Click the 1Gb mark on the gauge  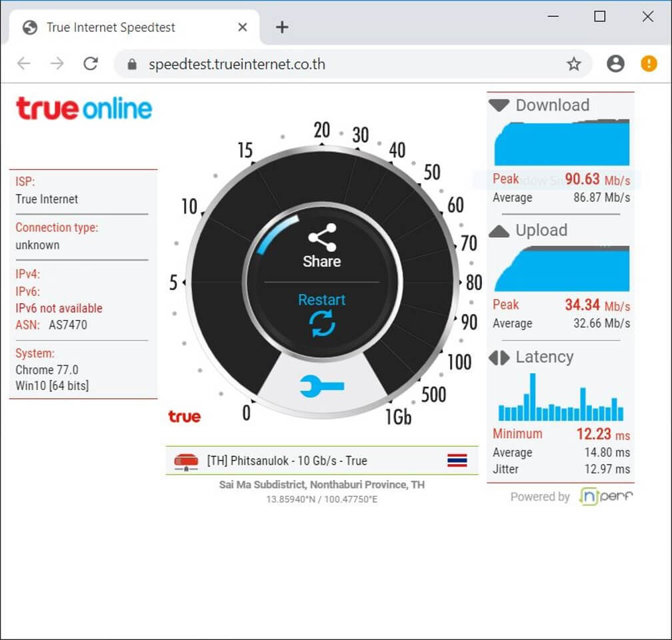398,417
